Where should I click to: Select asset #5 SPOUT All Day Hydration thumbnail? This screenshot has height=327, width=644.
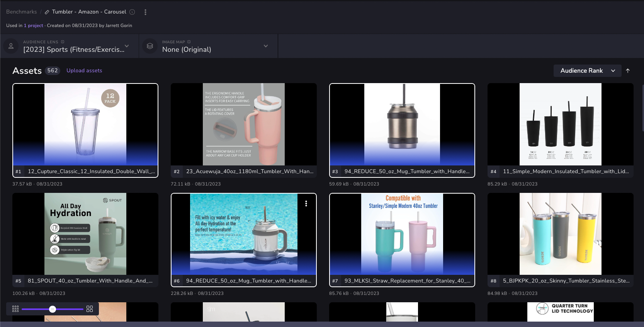85,234
